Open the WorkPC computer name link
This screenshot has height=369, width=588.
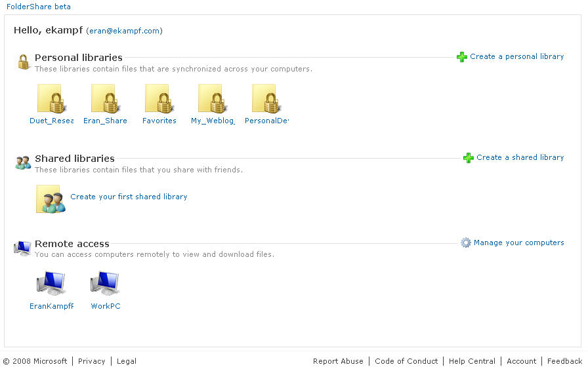pyautogui.click(x=106, y=306)
